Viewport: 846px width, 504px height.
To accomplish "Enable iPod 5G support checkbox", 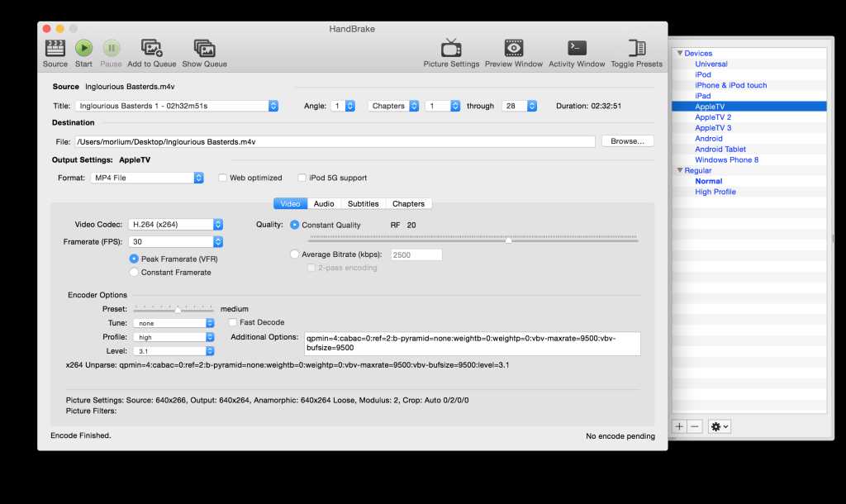I will tap(302, 178).
